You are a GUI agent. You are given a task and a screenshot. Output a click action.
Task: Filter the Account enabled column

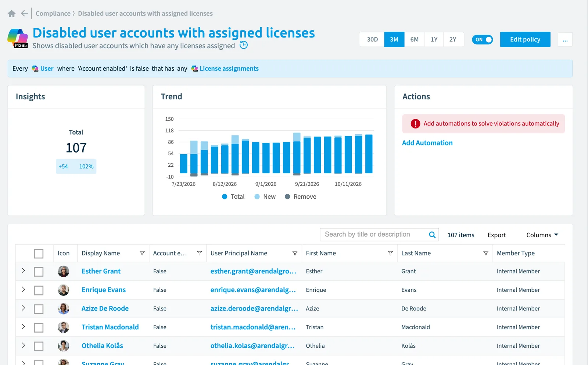coord(200,253)
